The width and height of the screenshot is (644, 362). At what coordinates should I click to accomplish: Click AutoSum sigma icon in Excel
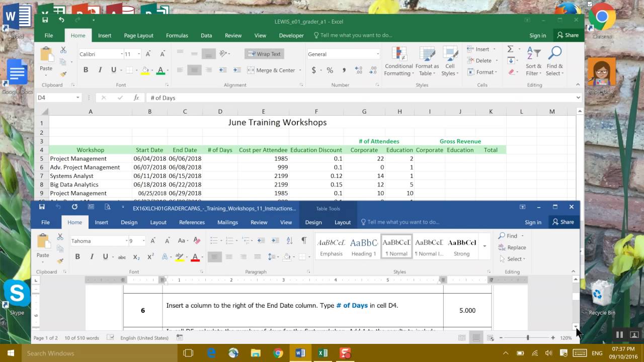click(510, 49)
